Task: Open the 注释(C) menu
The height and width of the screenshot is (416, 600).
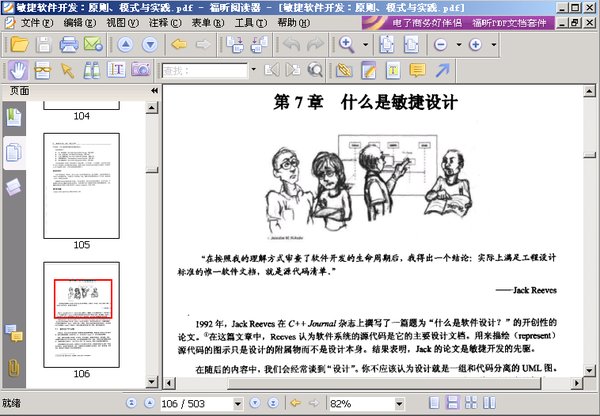Action: (165, 23)
